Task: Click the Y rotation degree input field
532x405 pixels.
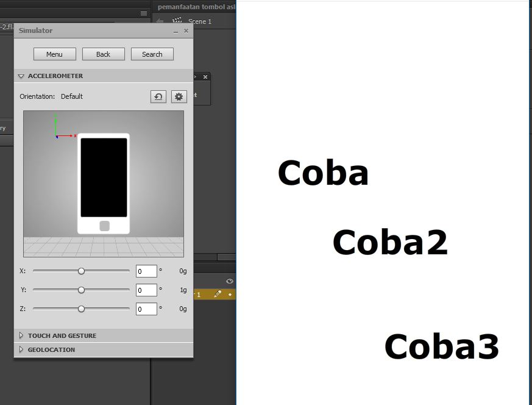Action: (x=147, y=290)
